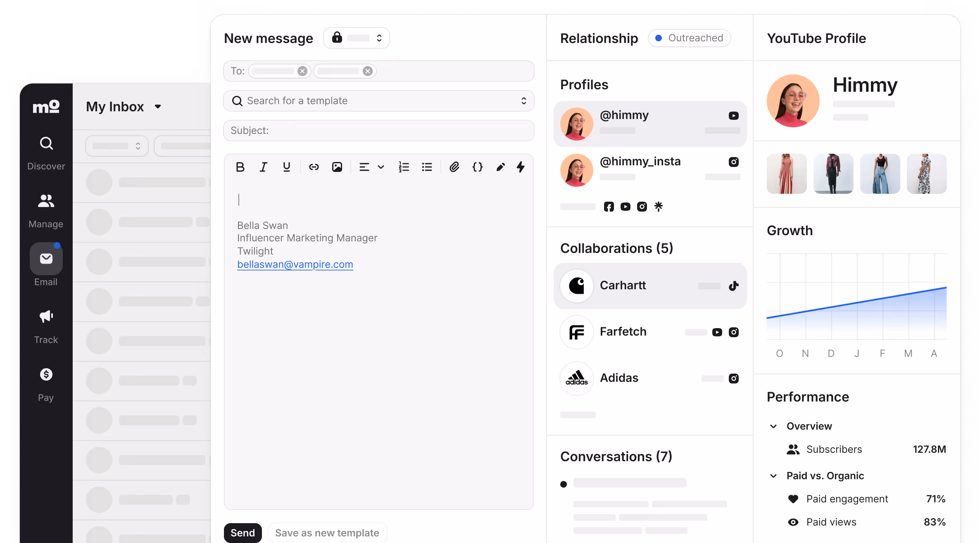Viewport: 980px width, 543px height.
Task: Attach a file with paperclip icon
Action: tap(454, 167)
